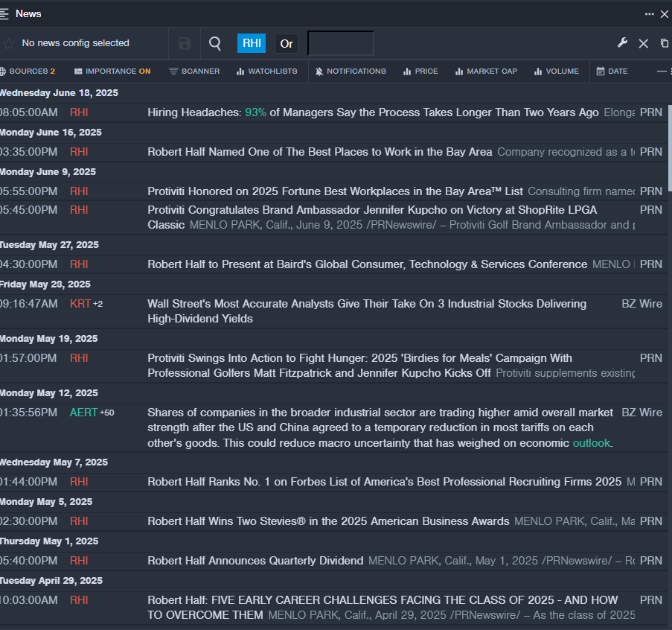Open the VOLUME filter
This screenshot has height=630, width=672.
pos(557,71)
